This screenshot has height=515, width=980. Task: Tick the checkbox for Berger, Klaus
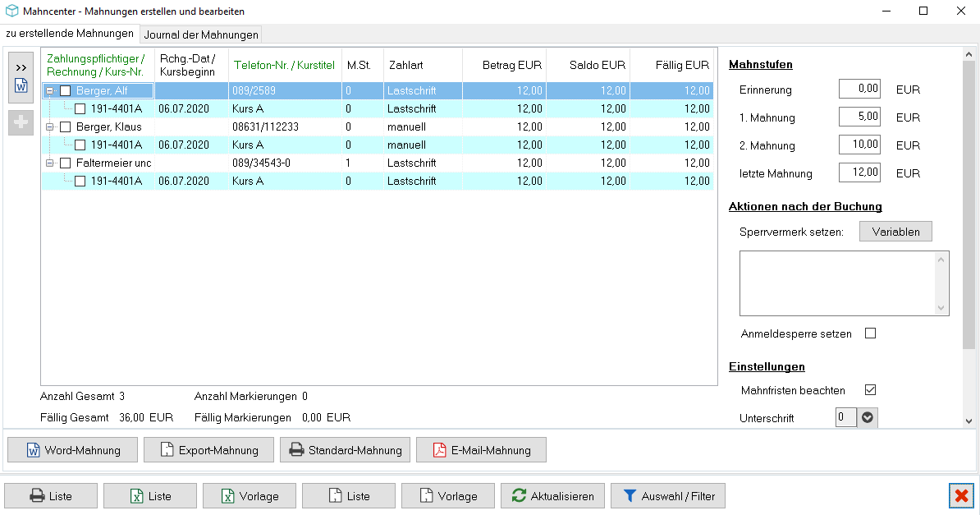(x=65, y=127)
